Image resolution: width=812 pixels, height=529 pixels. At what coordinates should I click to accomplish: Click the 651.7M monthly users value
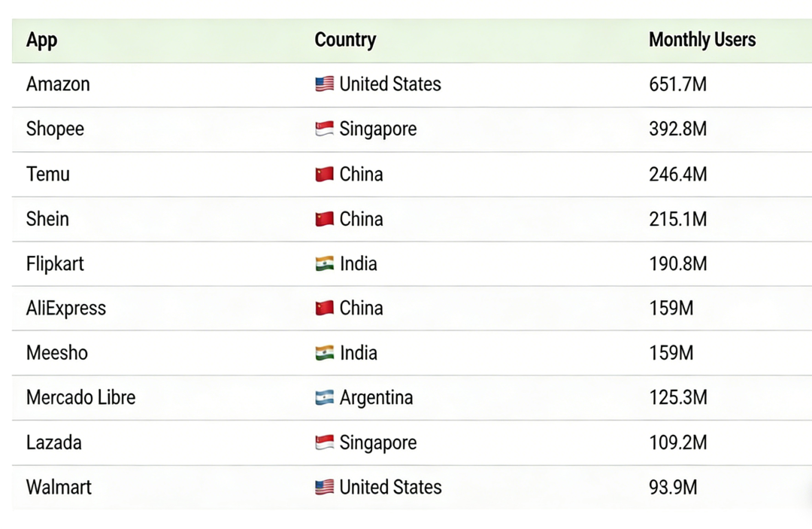[x=677, y=84]
